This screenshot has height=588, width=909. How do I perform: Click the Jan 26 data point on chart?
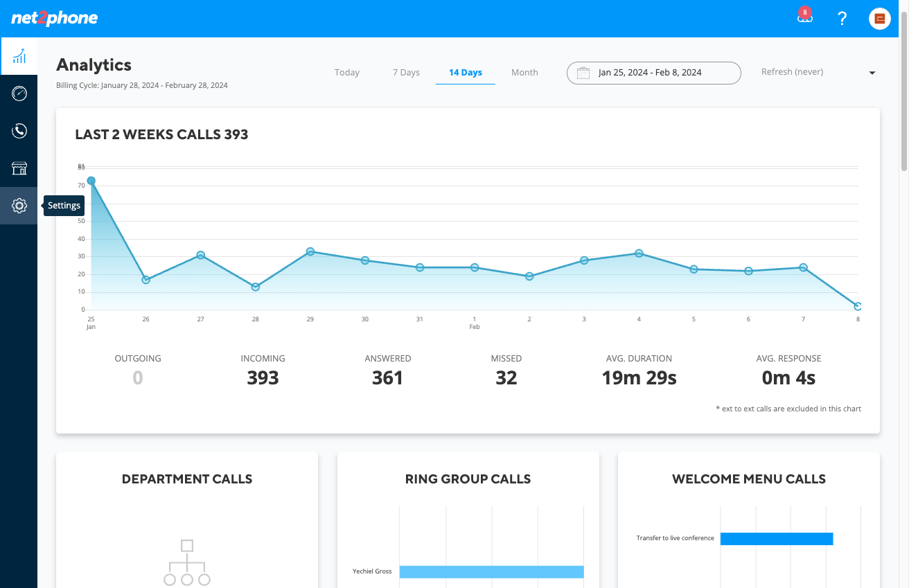pos(145,280)
